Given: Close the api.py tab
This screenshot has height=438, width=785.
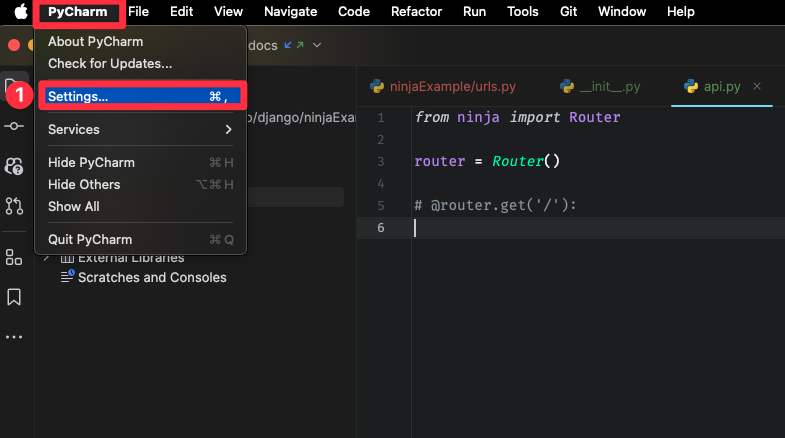Looking at the screenshot, I should coord(757,86).
